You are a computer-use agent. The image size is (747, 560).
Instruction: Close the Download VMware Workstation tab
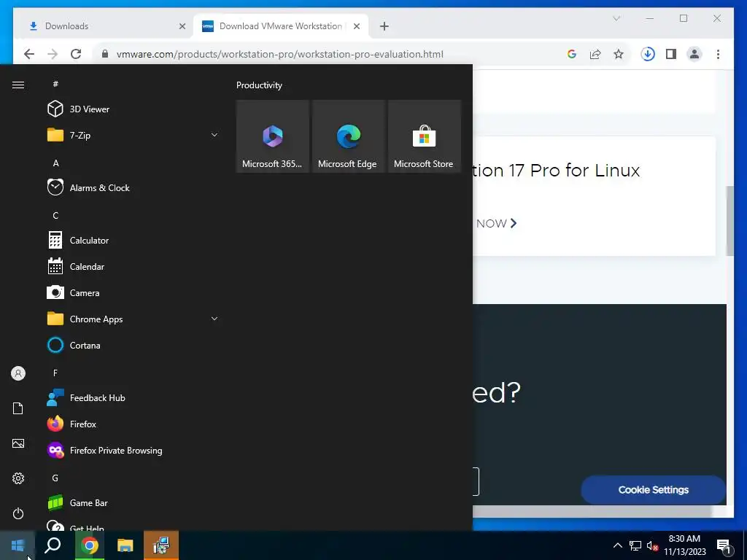pos(356,26)
